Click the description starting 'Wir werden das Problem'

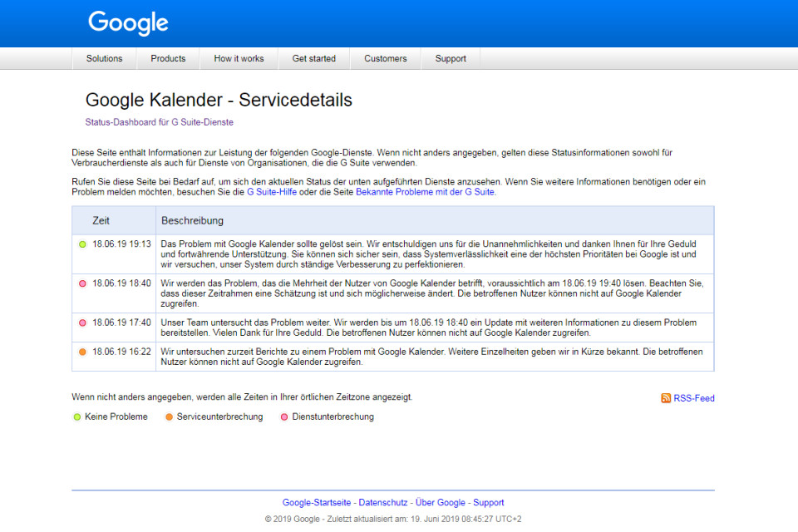pyautogui.click(x=432, y=293)
